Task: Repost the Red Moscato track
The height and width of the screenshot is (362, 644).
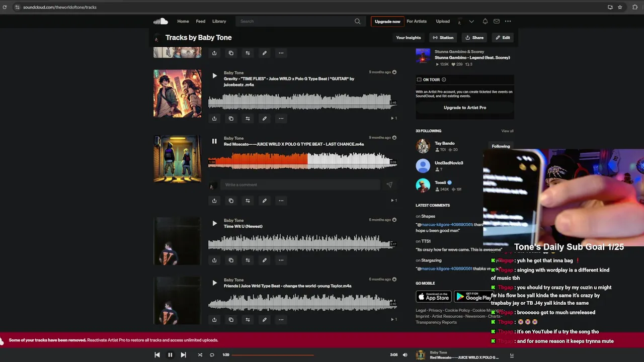Action: [x=248, y=201]
